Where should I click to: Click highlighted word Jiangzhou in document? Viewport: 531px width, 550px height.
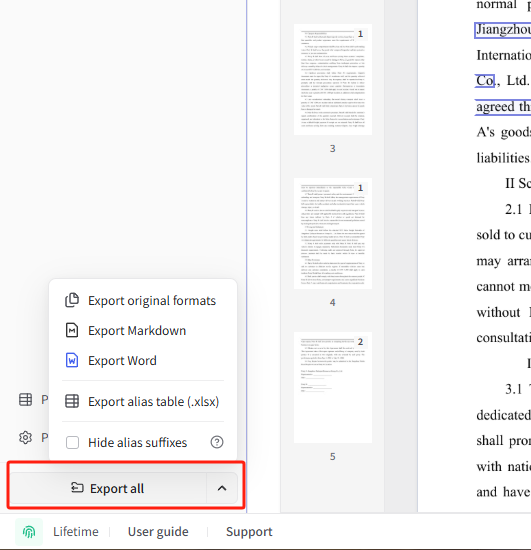pos(503,30)
